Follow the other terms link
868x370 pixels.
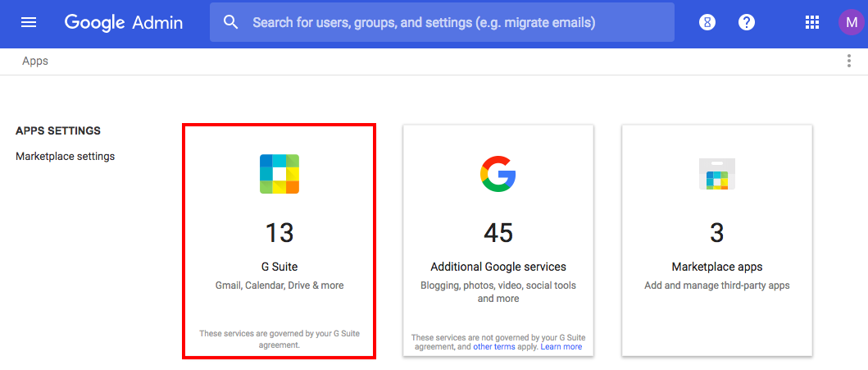493,347
